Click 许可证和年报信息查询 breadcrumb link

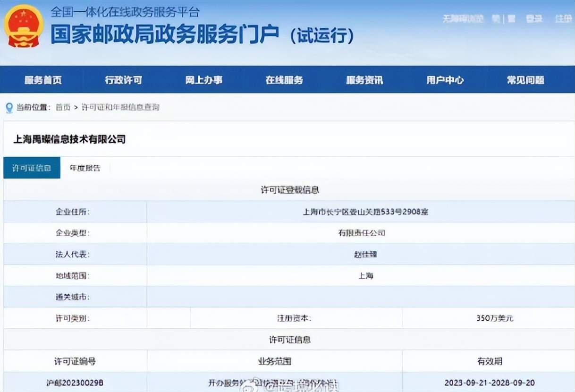[120, 108]
